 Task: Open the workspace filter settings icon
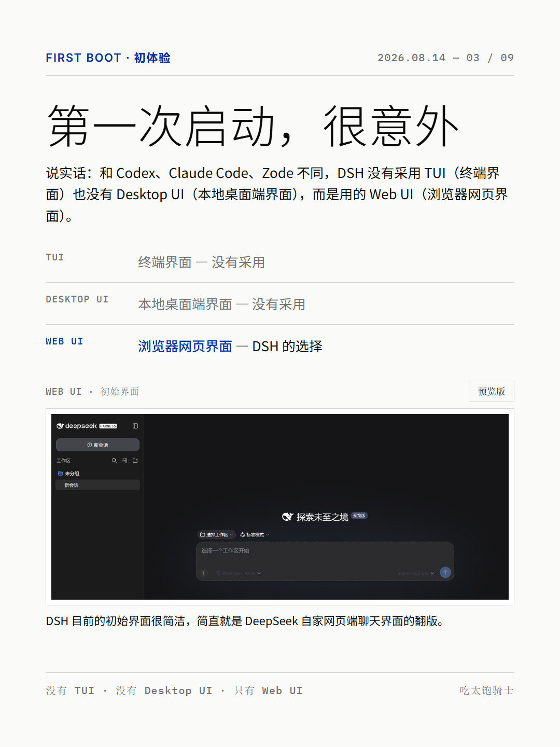point(124,461)
